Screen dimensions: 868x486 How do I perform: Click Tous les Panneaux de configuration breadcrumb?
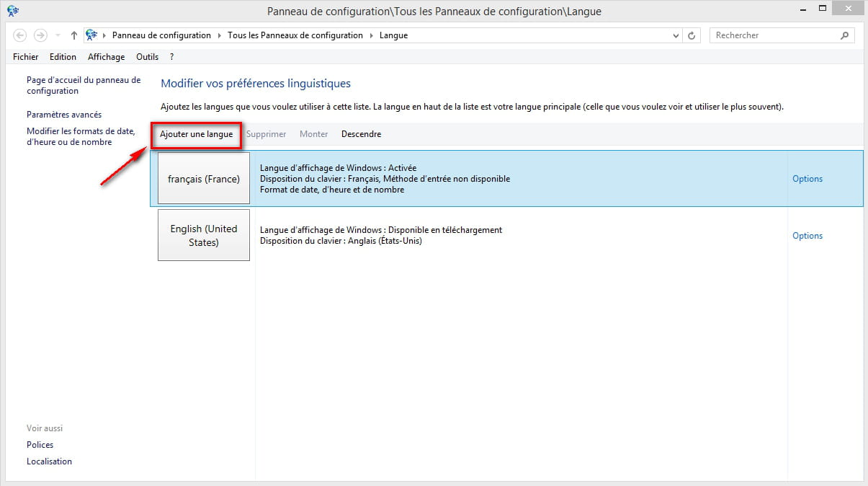click(295, 35)
